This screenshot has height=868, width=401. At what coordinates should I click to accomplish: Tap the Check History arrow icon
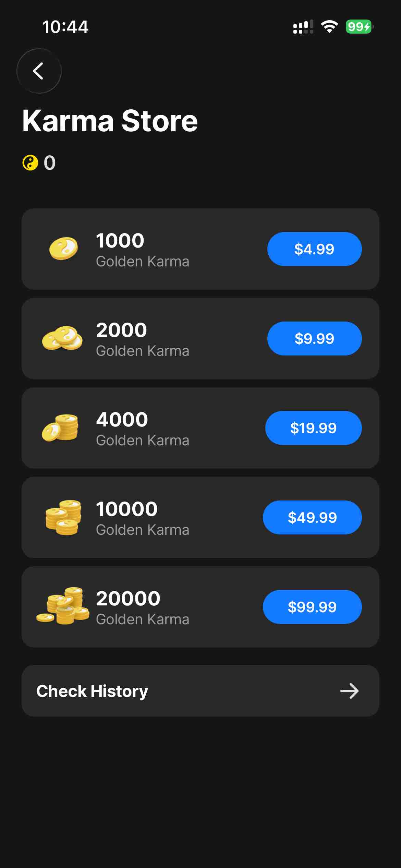(349, 691)
